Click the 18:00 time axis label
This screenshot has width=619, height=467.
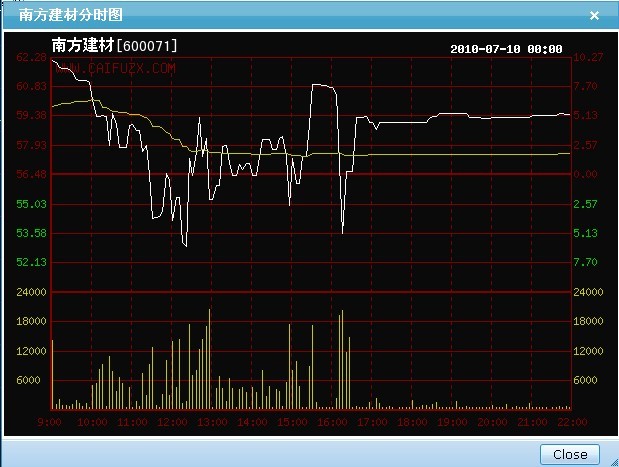[412, 422]
